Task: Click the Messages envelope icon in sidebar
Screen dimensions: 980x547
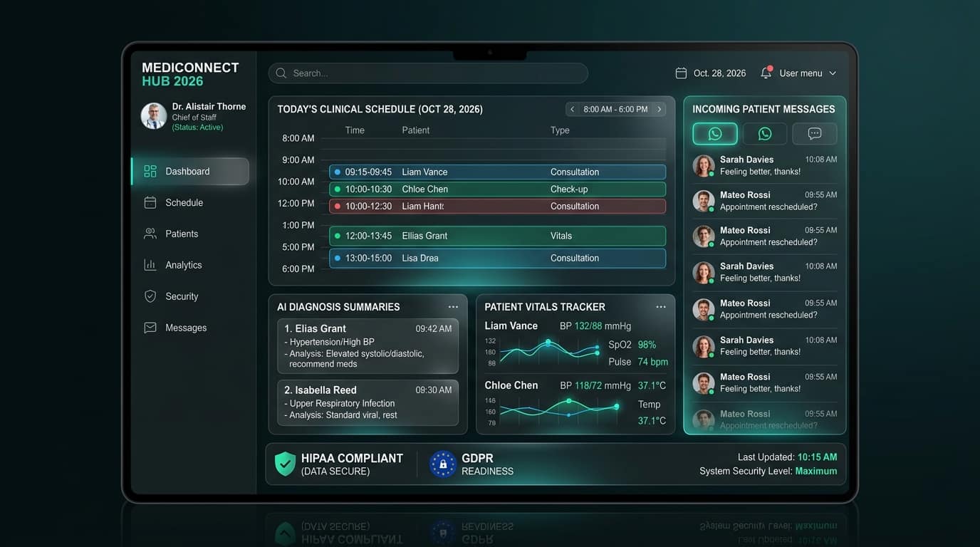Action: [x=150, y=328]
